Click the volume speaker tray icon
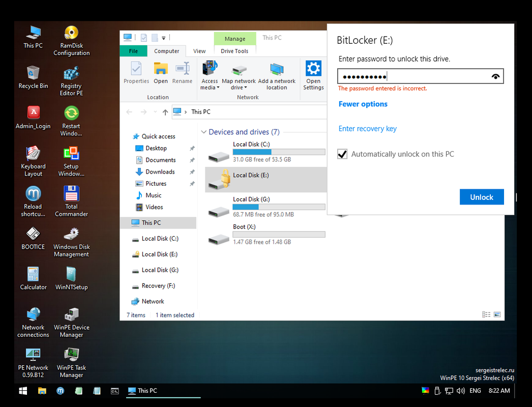The width and height of the screenshot is (532, 407). (x=460, y=391)
